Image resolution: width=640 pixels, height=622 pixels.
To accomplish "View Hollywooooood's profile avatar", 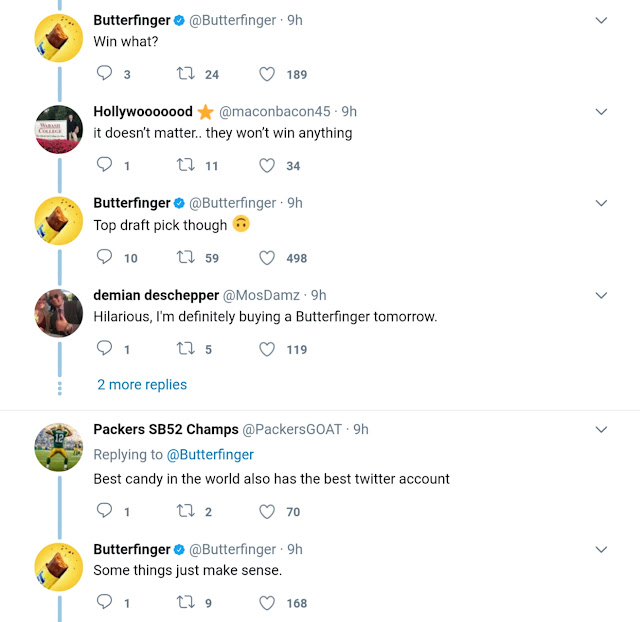I will pos(58,128).
